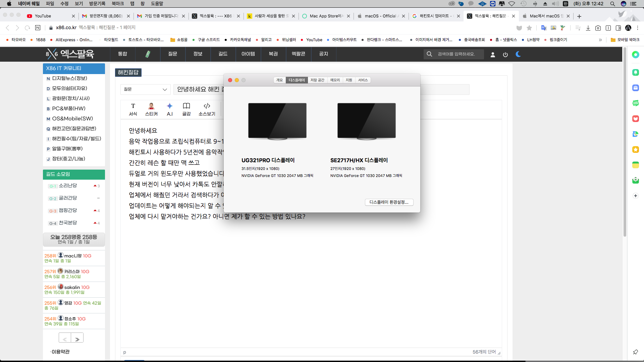Open the 아이템 navigation menu
This screenshot has width=644, height=362.
pyautogui.click(x=248, y=54)
